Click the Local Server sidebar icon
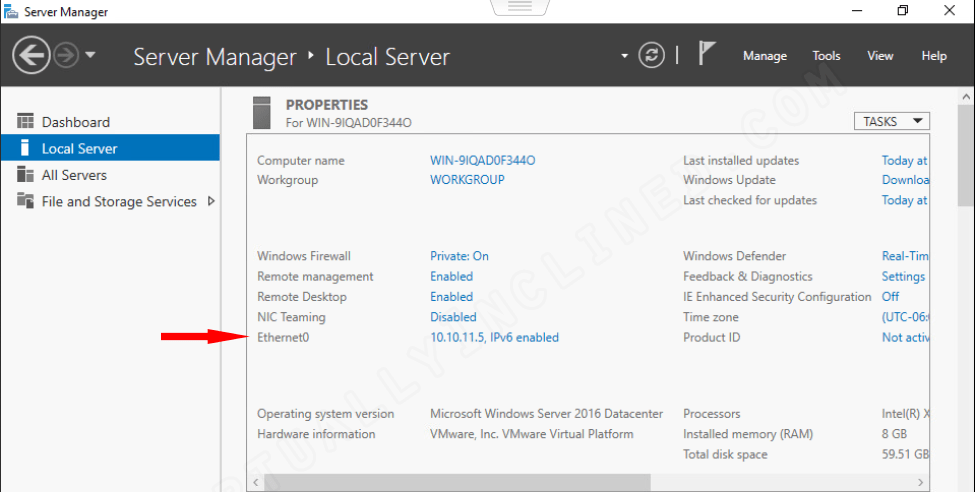This screenshot has width=975, height=492. point(25,148)
